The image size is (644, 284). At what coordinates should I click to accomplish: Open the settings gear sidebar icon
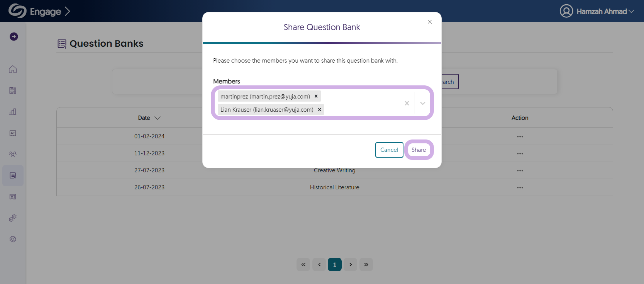click(x=13, y=239)
